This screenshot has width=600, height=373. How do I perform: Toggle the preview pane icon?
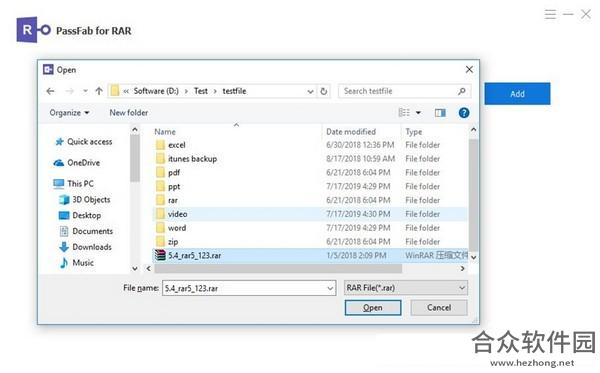click(440, 113)
